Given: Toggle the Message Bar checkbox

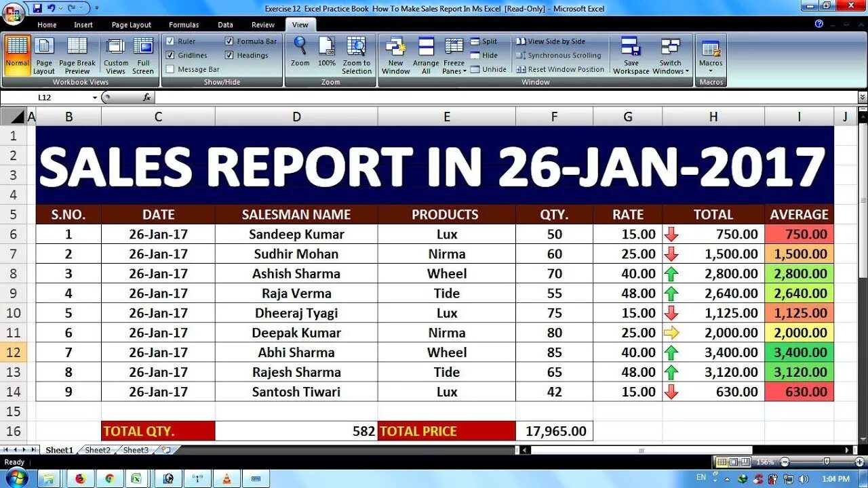Looking at the screenshot, I should [170, 69].
